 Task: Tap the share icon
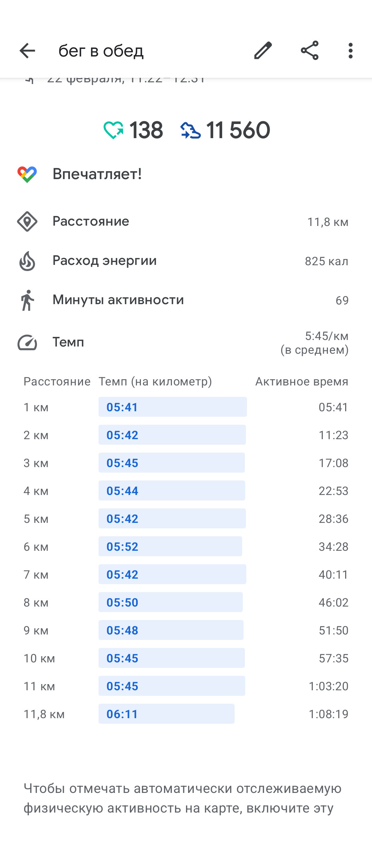(310, 51)
